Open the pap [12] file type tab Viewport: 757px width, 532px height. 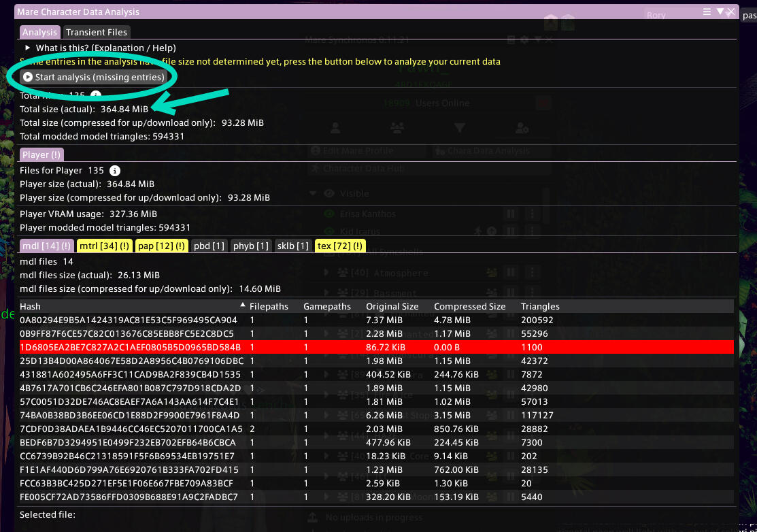pos(161,246)
